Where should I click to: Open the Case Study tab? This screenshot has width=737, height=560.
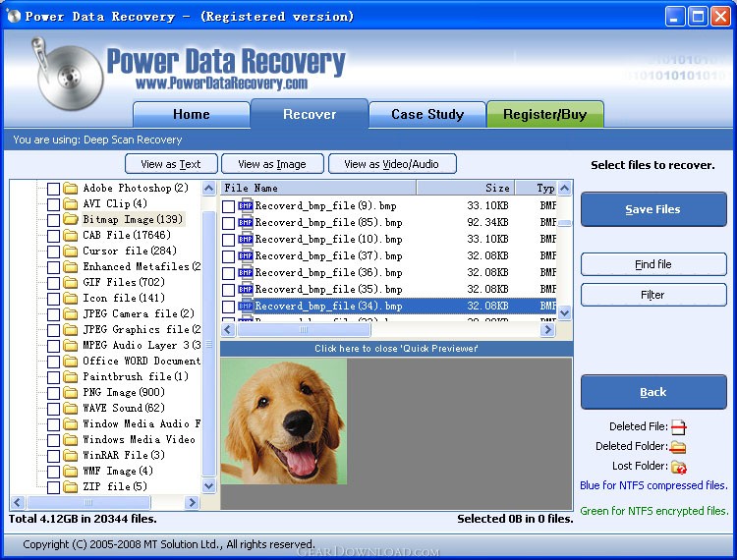[x=427, y=115]
